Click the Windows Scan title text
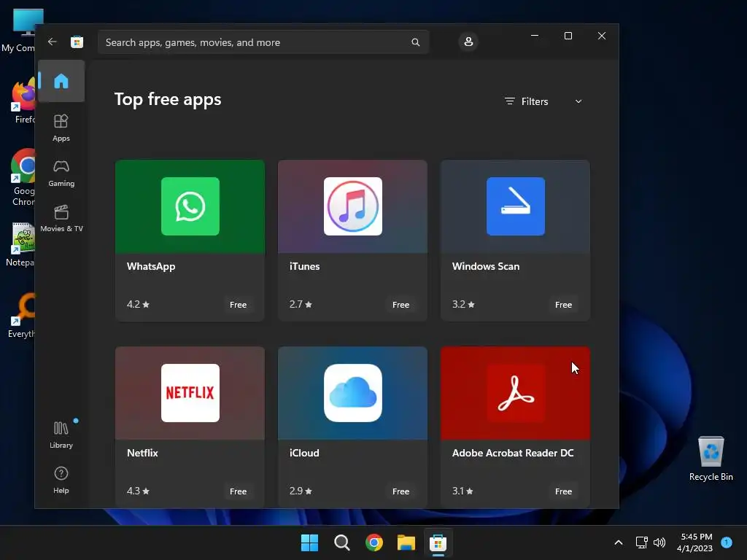Viewport: 747px width, 560px height. pyautogui.click(x=485, y=266)
